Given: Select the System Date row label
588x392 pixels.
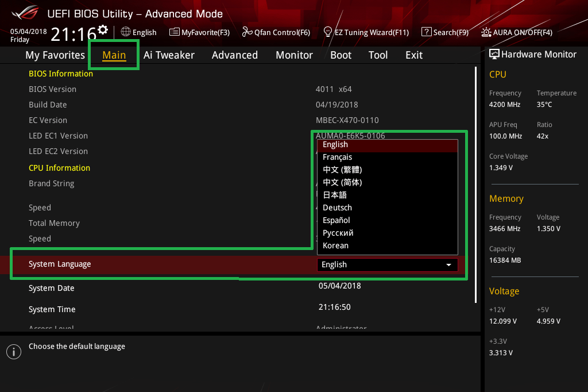Looking at the screenshot, I should 51,288.
